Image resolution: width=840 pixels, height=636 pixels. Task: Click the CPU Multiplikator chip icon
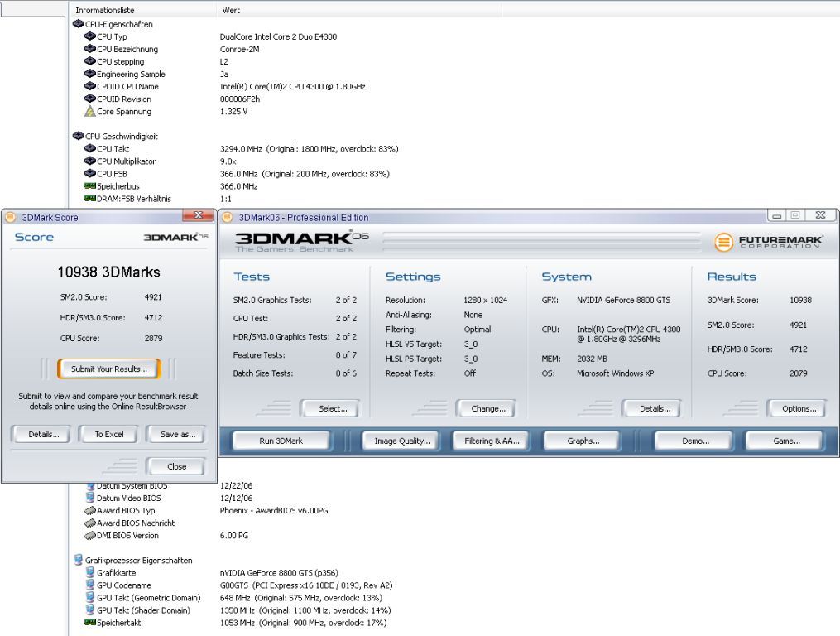90,161
